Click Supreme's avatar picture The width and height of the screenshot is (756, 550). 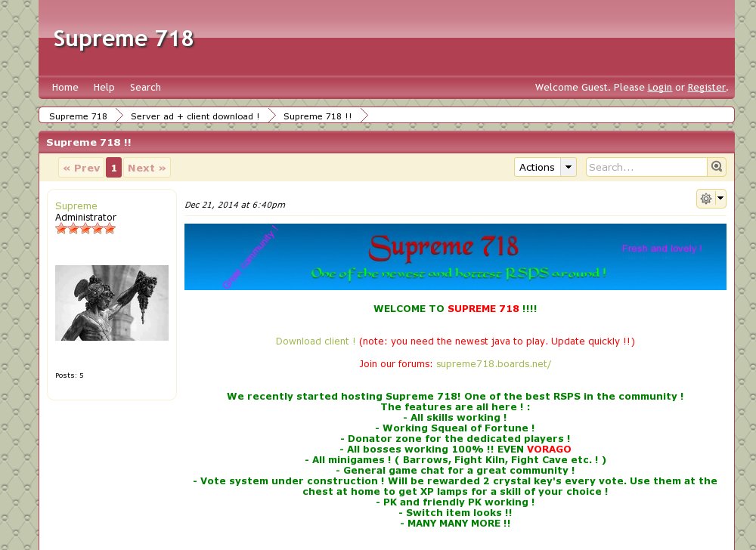[111, 302]
